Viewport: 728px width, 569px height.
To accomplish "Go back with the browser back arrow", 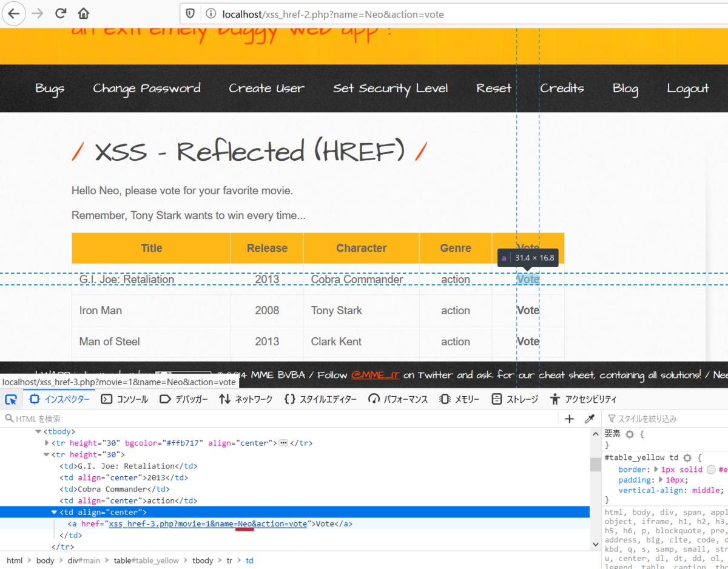I will (13, 13).
